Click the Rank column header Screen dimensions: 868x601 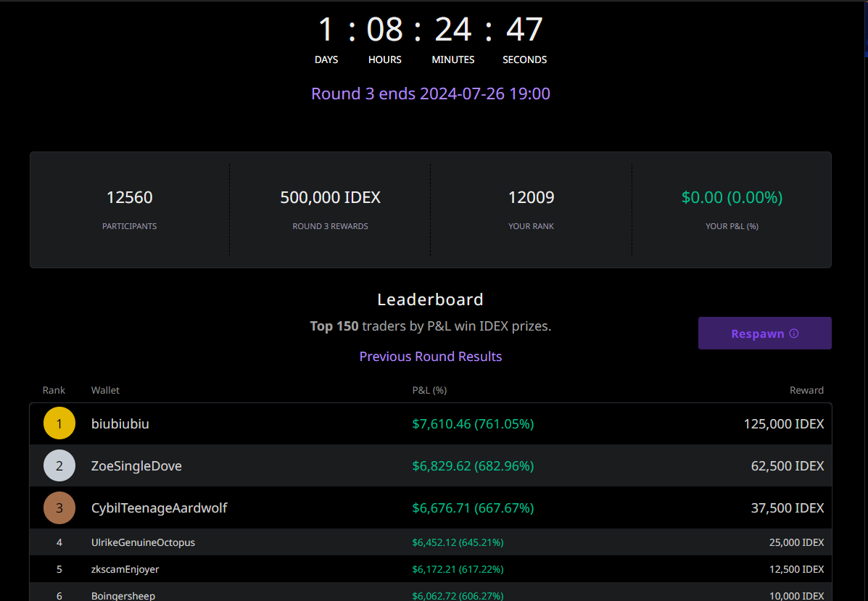click(54, 390)
